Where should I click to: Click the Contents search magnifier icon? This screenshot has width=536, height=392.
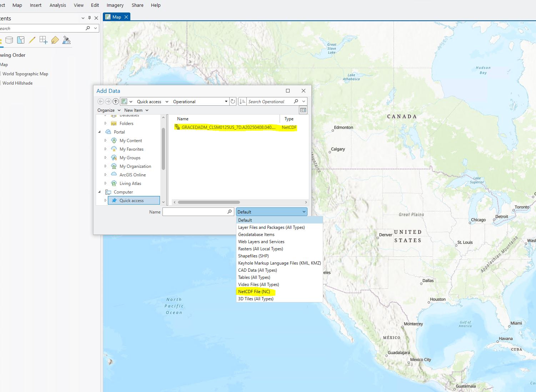pyautogui.click(x=88, y=28)
